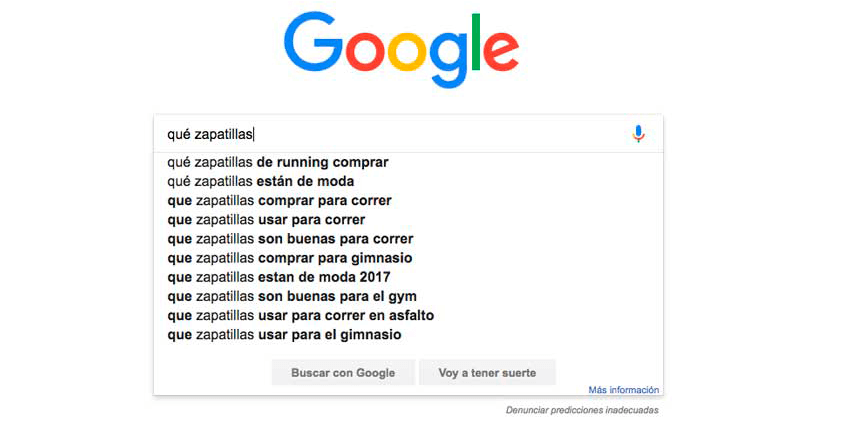
Task: Open 'Denunciar predicciones inadecuadas' link
Action: click(582, 410)
